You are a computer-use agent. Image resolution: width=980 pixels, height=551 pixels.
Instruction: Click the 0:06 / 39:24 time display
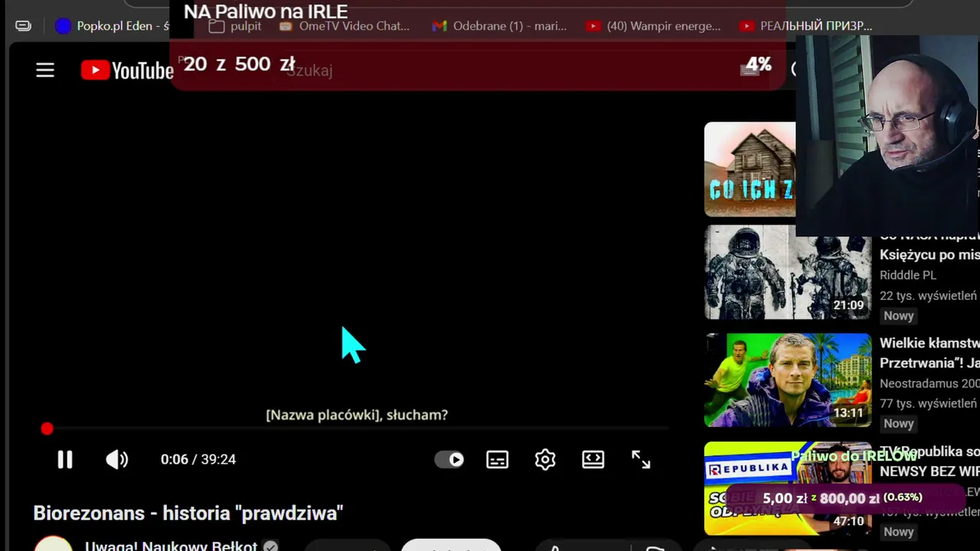coord(198,459)
